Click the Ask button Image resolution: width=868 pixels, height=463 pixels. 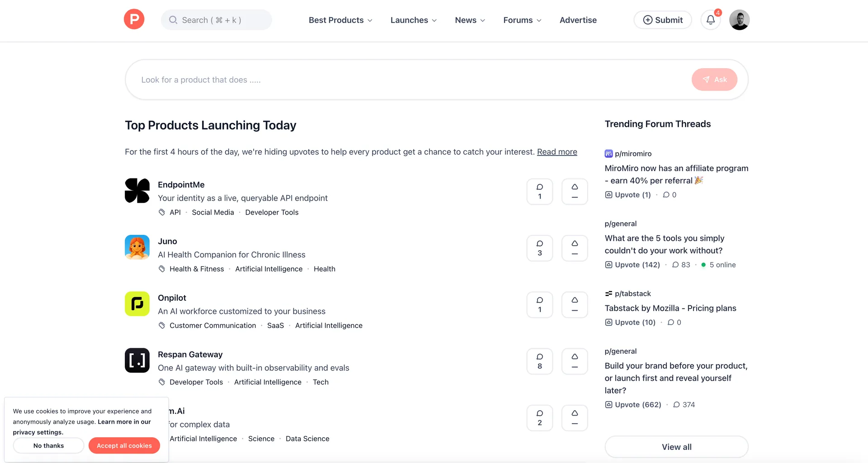[714, 80]
